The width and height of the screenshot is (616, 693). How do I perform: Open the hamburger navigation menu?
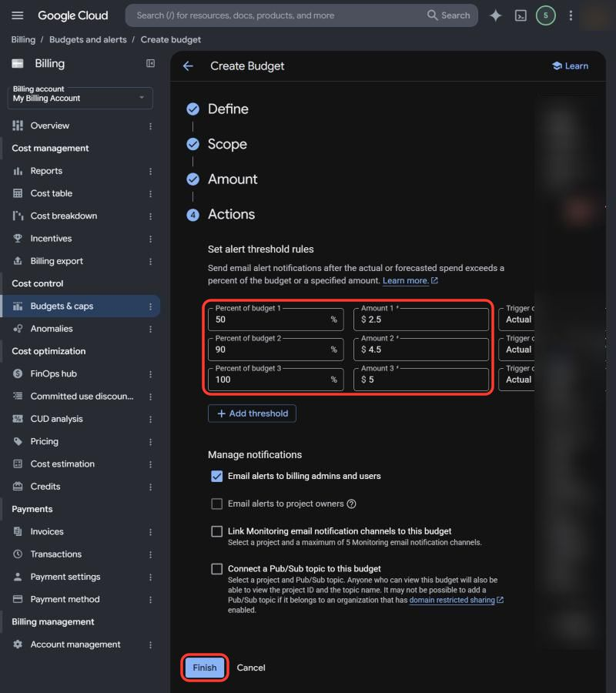17,15
